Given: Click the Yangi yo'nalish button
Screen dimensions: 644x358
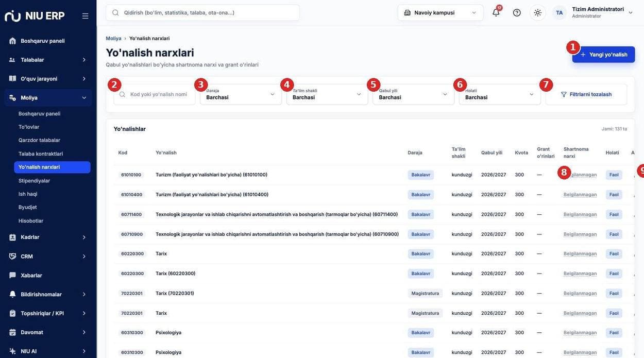Looking at the screenshot, I should (x=603, y=55).
